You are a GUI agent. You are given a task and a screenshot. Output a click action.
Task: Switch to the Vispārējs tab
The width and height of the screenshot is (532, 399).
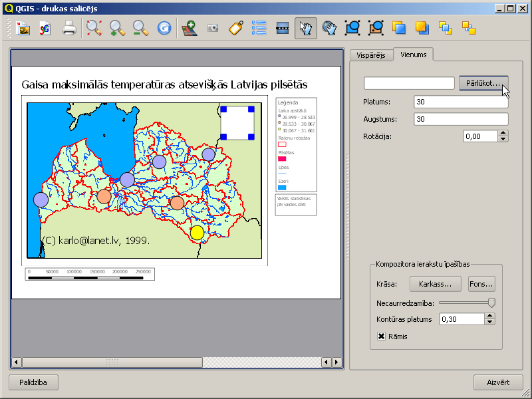click(x=371, y=55)
